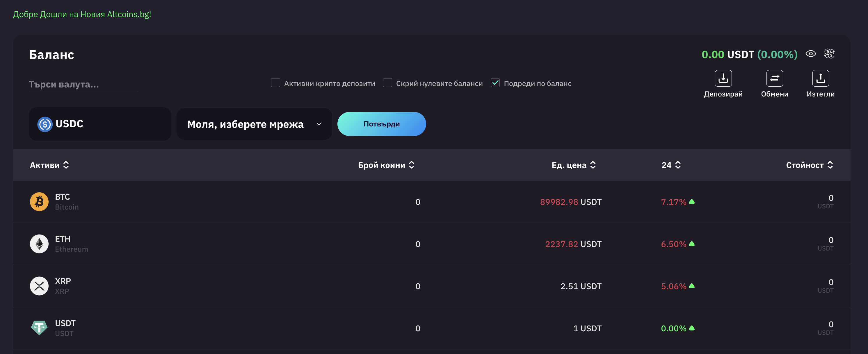Click the Ethereum logo in ETH row

tap(39, 244)
